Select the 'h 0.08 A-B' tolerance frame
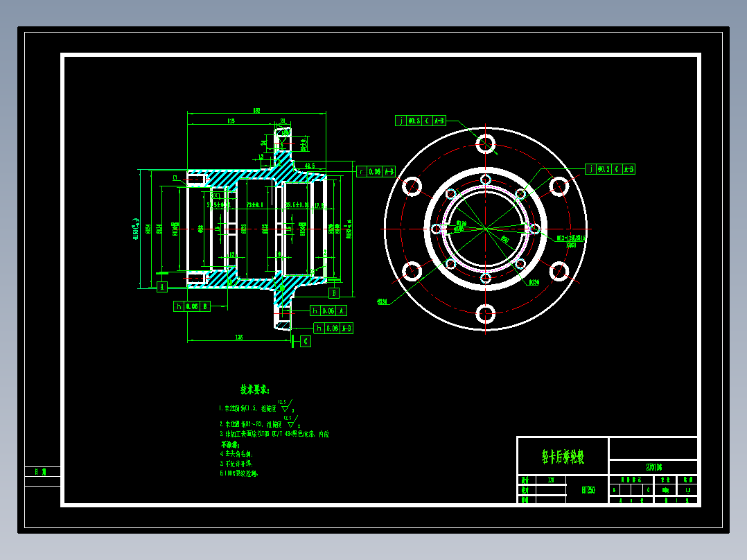 [x=333, y=329]
